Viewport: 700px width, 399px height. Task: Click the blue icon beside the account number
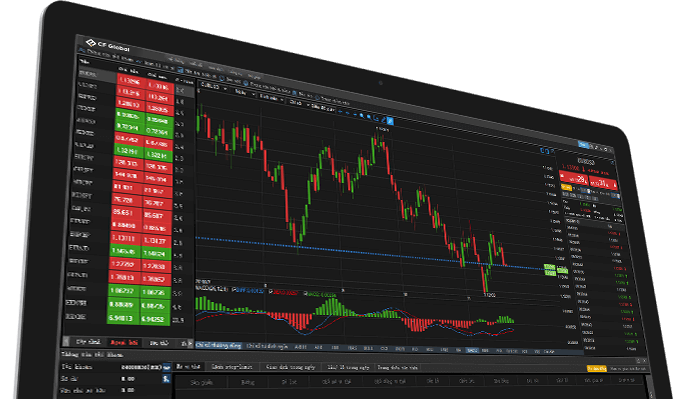click(167, 367)
